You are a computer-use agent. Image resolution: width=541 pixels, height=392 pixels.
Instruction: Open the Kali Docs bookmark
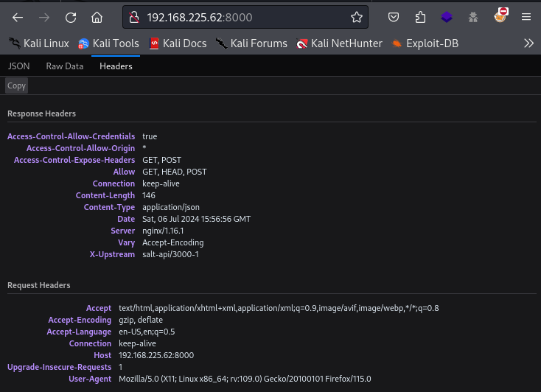point(178,43)
